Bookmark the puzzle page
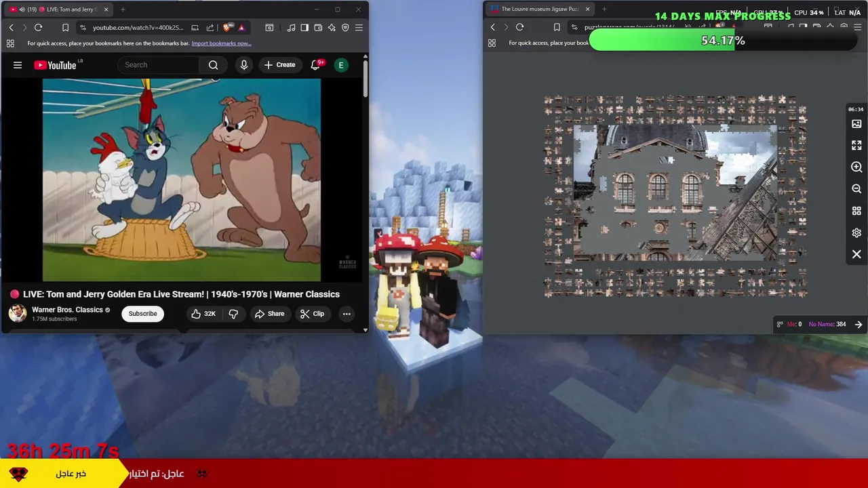868x488 pixels. [557, 27]
